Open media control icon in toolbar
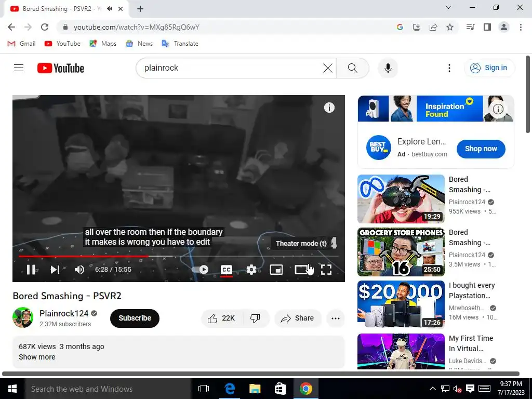 click(x=470, y=27)
